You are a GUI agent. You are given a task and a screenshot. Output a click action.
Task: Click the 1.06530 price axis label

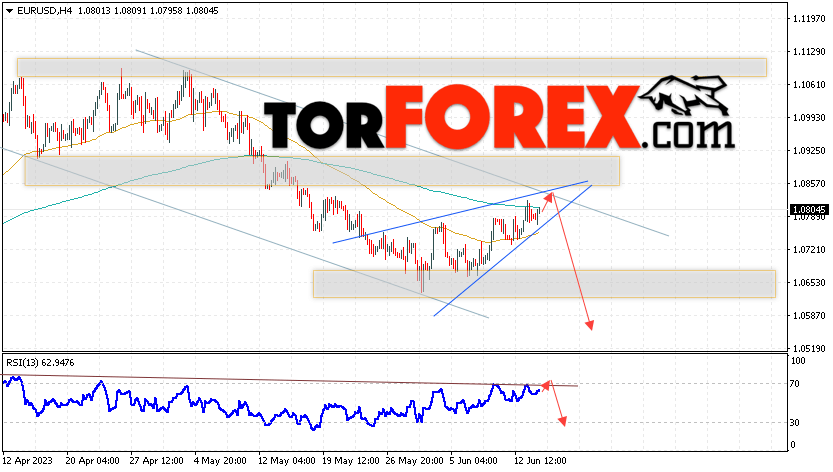click(x=809, y=282)
